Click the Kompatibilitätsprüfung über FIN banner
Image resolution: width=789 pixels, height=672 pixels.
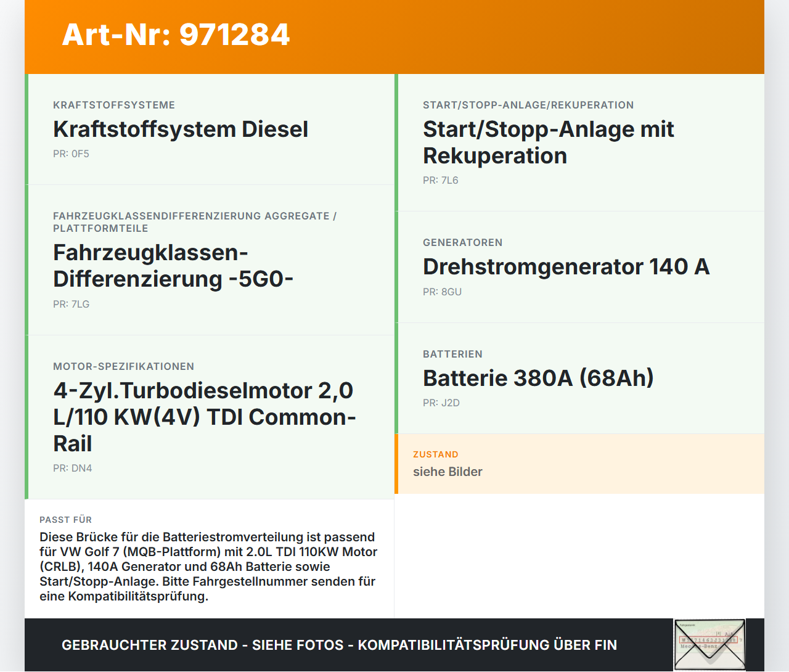(339, 645)
